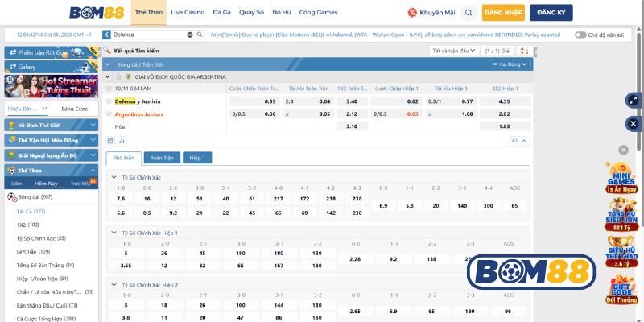Open the Mini Games promo icon
644x322 pixels.
621,177
